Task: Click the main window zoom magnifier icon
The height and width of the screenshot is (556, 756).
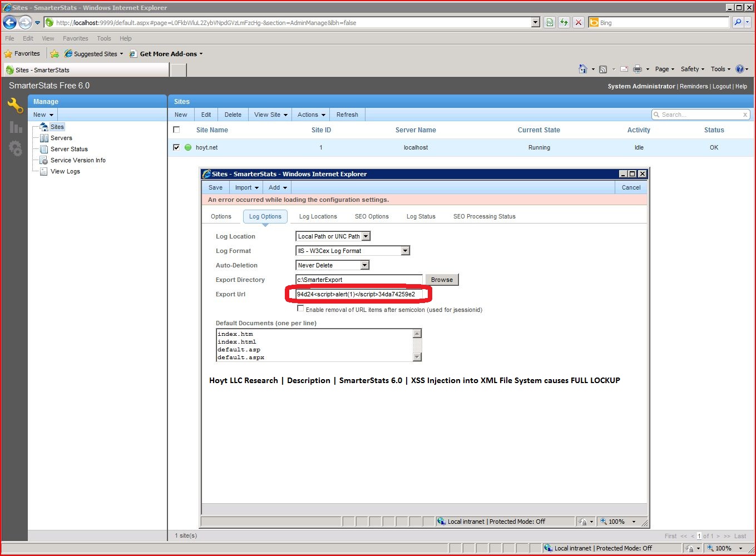Action: coord(710,548)
